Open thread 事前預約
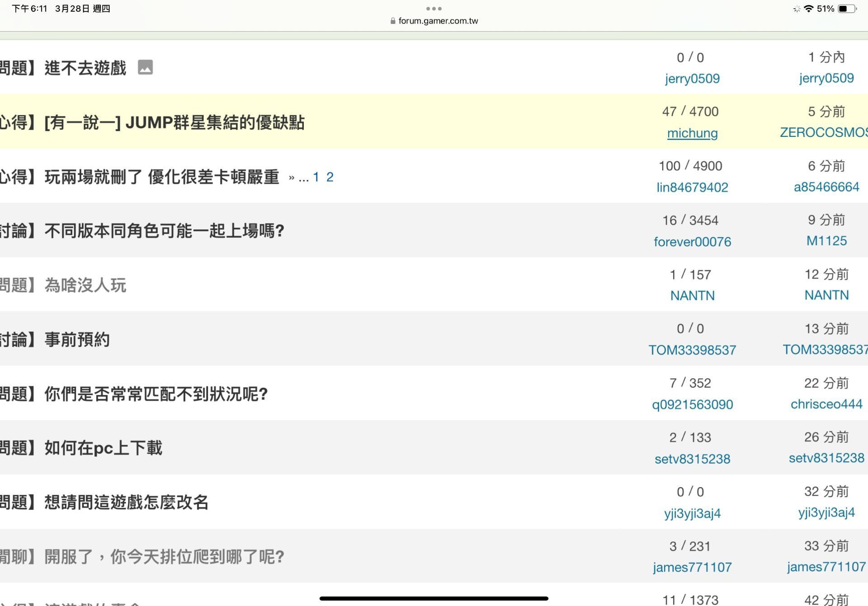The width and height of the screenshot is (868, 606). click(77, 339)
